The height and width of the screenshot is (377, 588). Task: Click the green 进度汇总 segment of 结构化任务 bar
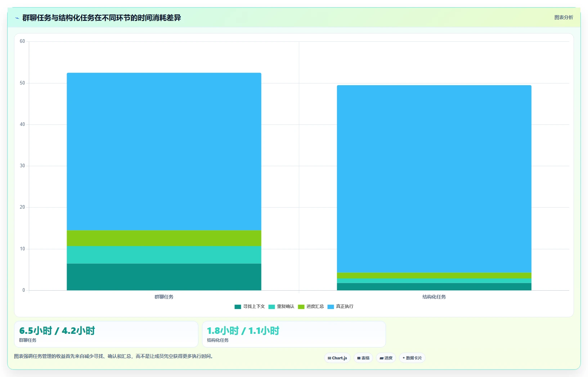(434, 276)
